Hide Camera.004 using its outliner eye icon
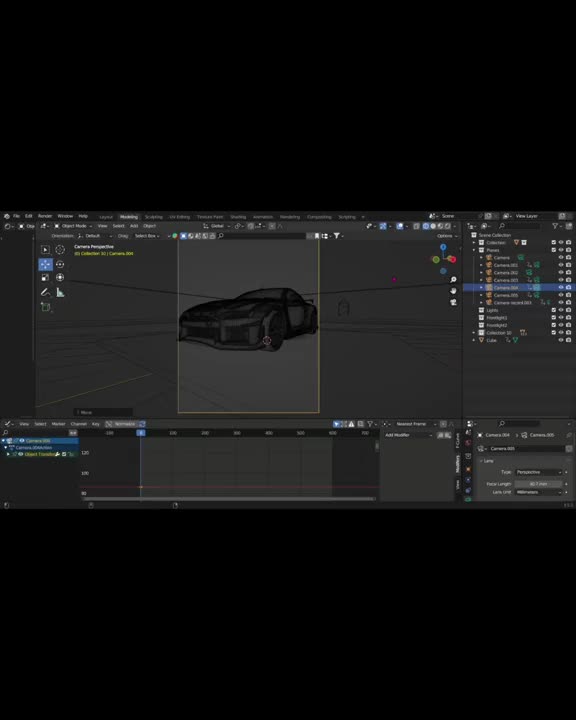 coord(561,287)
